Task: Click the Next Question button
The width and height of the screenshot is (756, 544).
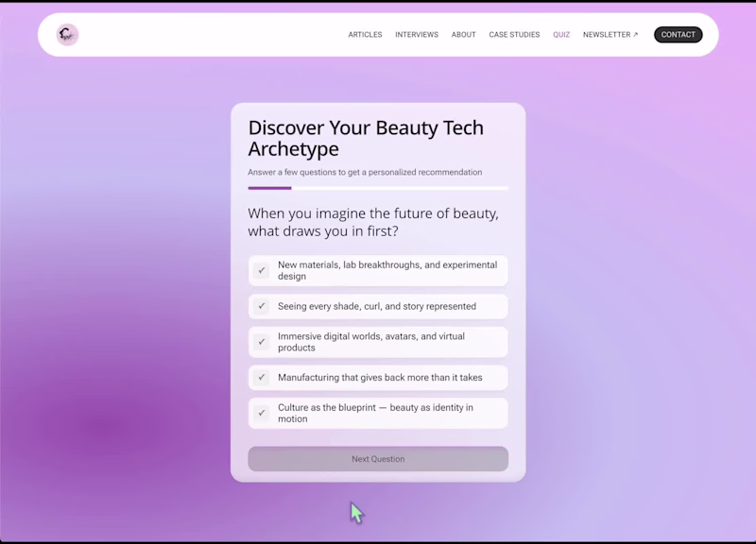Action: [378, 459]
